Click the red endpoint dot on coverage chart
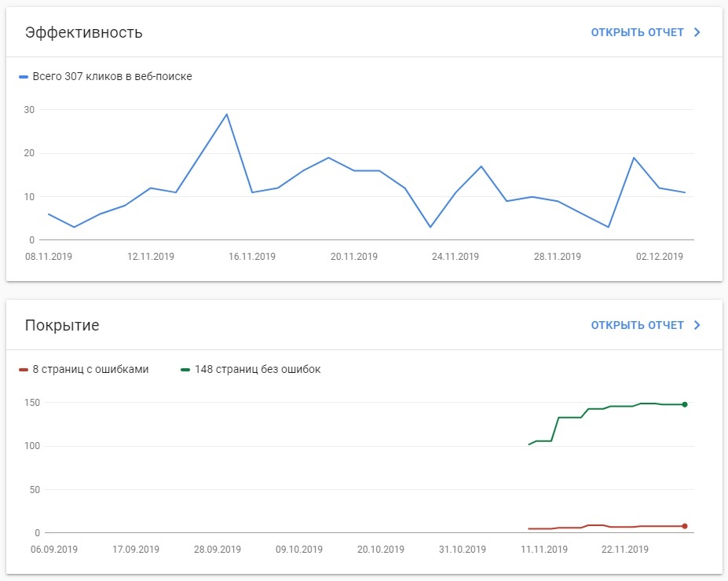Screen dimensions: 728x581 [685, 526]
